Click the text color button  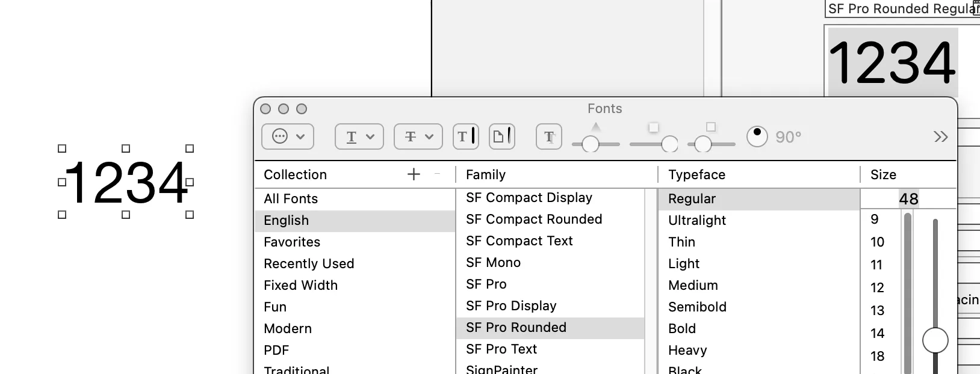tap(466, 136)
